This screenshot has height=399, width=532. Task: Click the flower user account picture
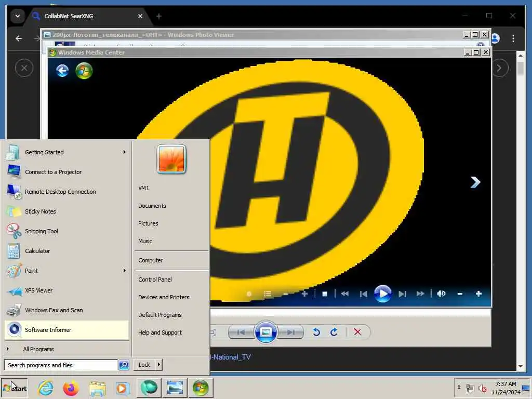[x=171, y=159]
